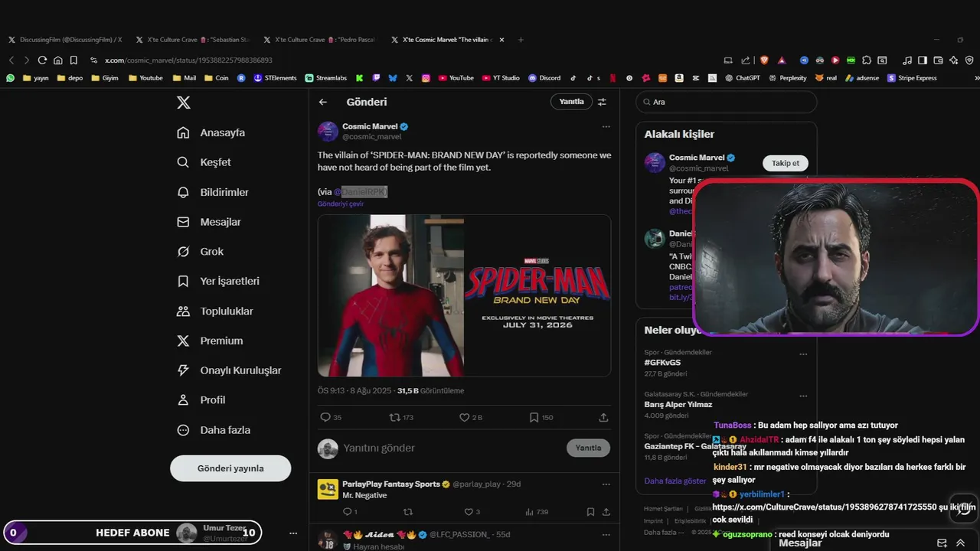This screenshot has height=551, width=980.
Task: Reply to the Mr. Negative comment
Action: coord(349,512)
